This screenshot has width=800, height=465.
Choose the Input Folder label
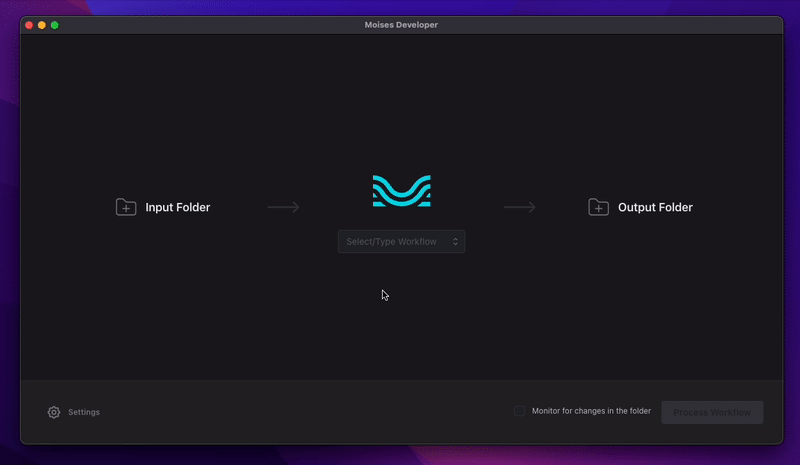point(178,207)
